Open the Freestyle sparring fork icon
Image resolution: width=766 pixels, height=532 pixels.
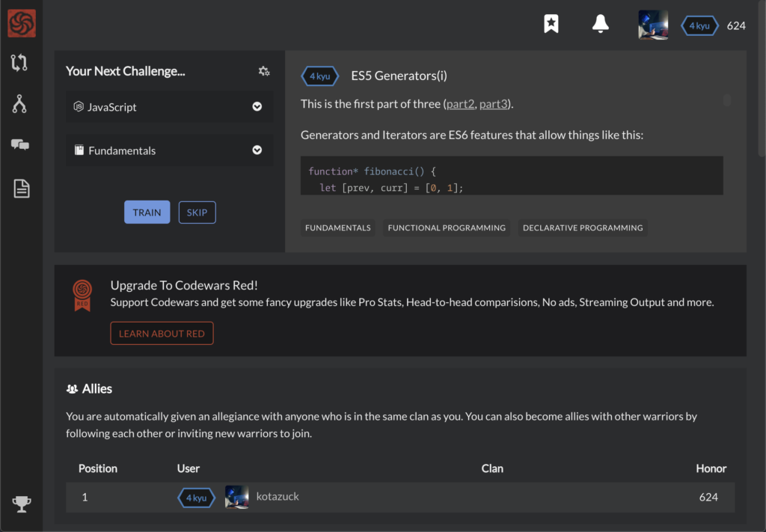pos(19,103)
